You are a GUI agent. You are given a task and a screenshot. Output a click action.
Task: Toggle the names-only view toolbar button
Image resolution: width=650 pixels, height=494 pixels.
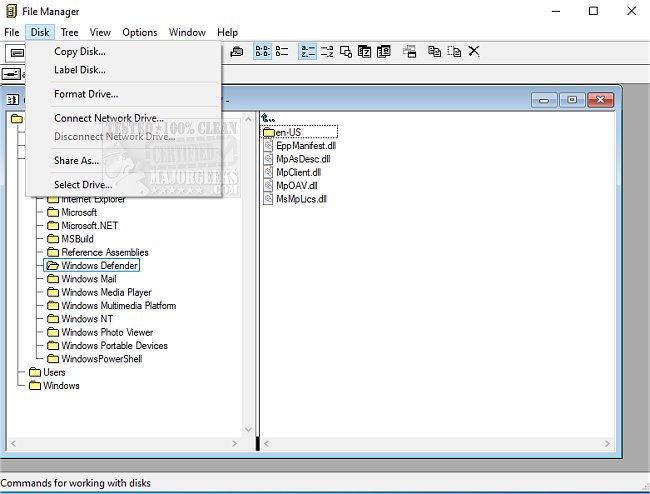coord(263,51)
